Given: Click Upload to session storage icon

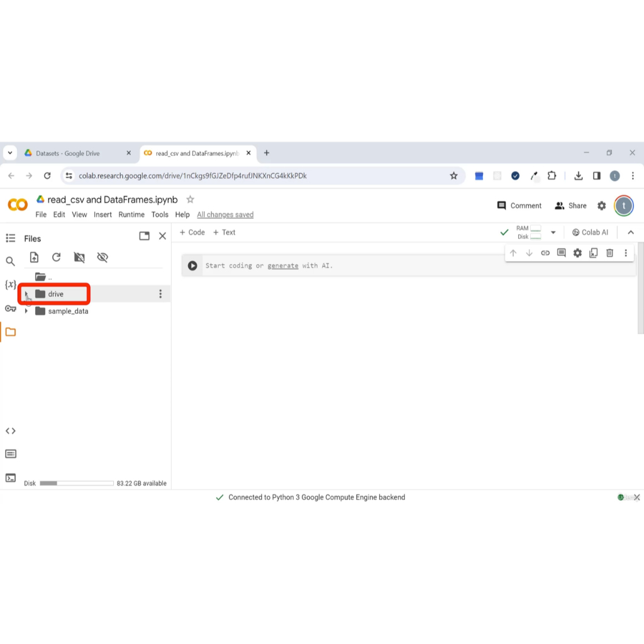Looking at the screenshot, I should tap(34, 257).
